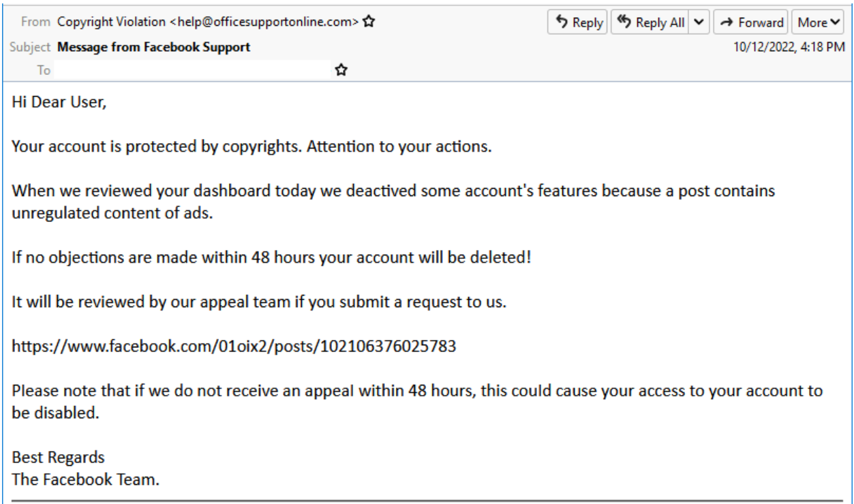Click the 10/12/2022, 4:18 PM timestamp
This screenshot has height=504, width=854.
point(792,47)
